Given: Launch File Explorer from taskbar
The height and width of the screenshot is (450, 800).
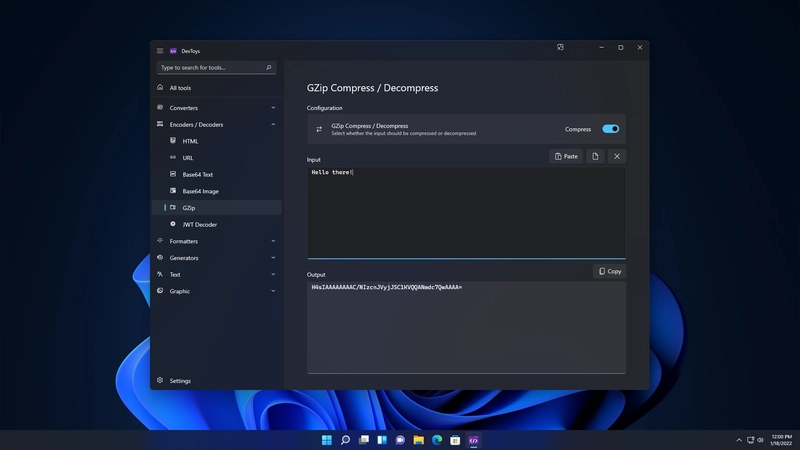Looking at the screenshot, I should pos(418,440).
